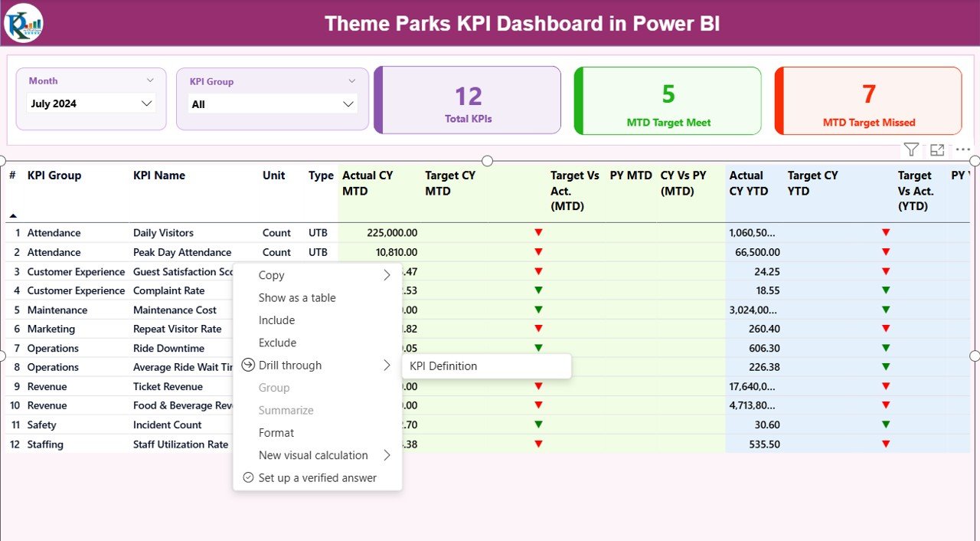Click the dashboard logo in the top-left corner
The height and width of the screenshot is (541, 980).
coord(24,23)
